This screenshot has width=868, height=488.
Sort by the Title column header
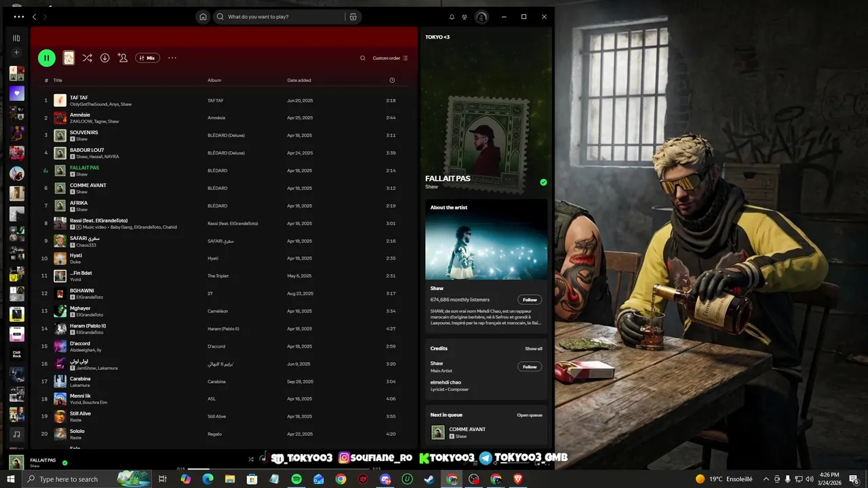58,80
